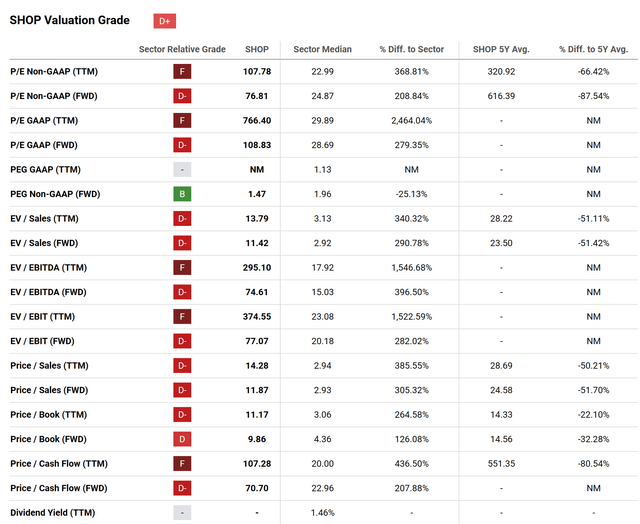Screen dimensions: 640x524
Task: Click F grade badge for Price / Cash Flow (TTM)
Action: click(183, 464)
